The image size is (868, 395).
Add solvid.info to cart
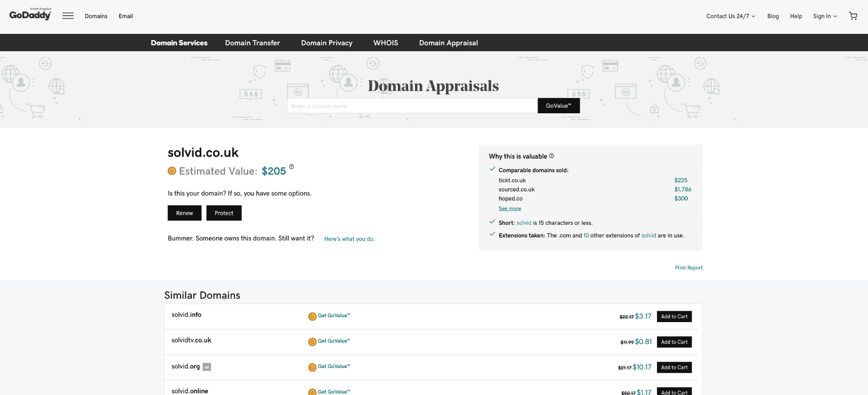pyautogui.click(x=674, y=316)
